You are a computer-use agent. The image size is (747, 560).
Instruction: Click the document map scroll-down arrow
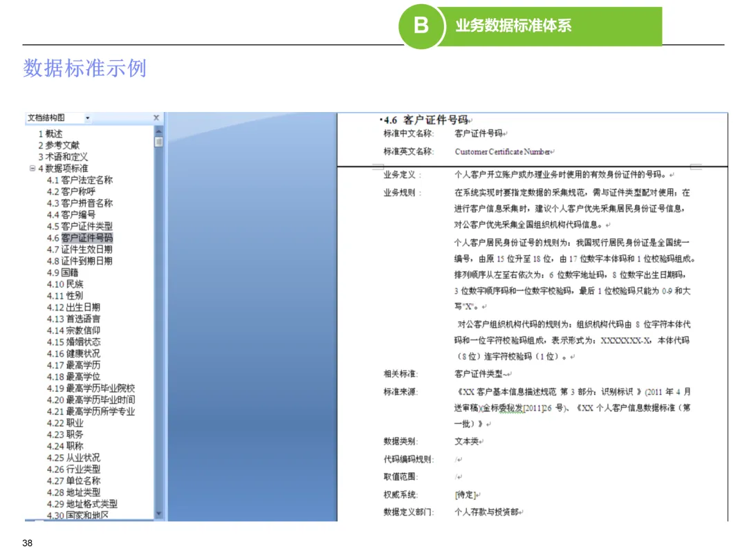(158, 513)
